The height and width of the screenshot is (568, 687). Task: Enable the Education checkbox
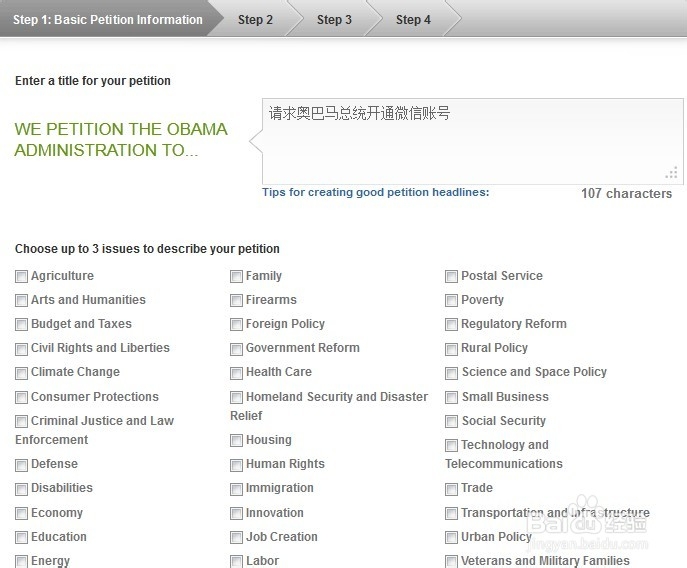click(22, 538)
